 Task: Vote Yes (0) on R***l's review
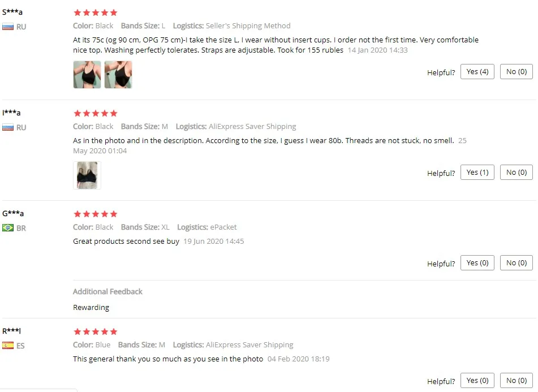[477, 380]
